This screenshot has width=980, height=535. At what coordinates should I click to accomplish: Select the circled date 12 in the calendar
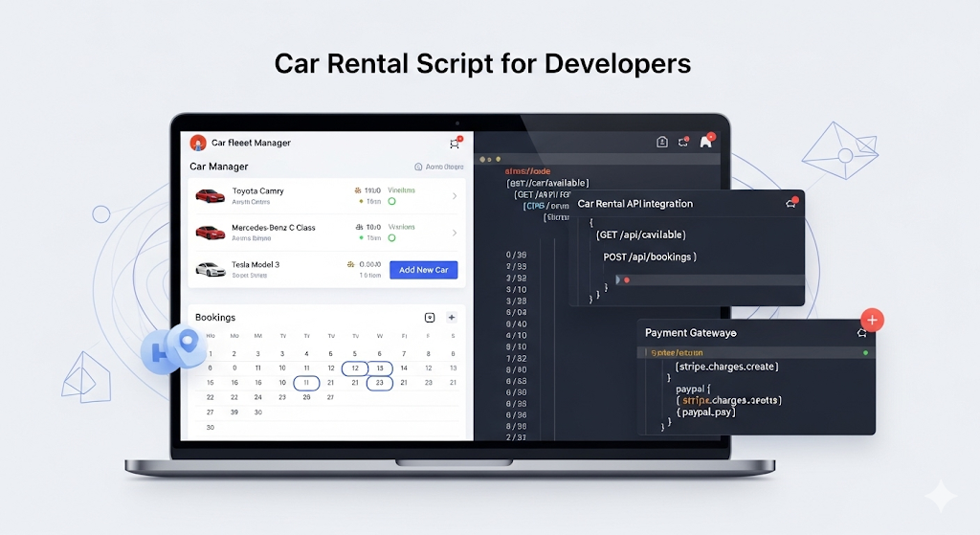[355, 368]
